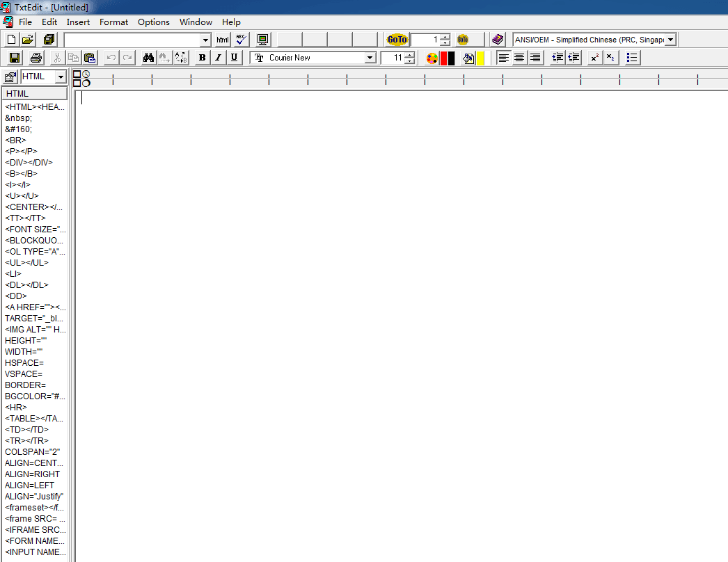Align text right
728x562 pixels.
pyautogui.click(x=535, y=58)
